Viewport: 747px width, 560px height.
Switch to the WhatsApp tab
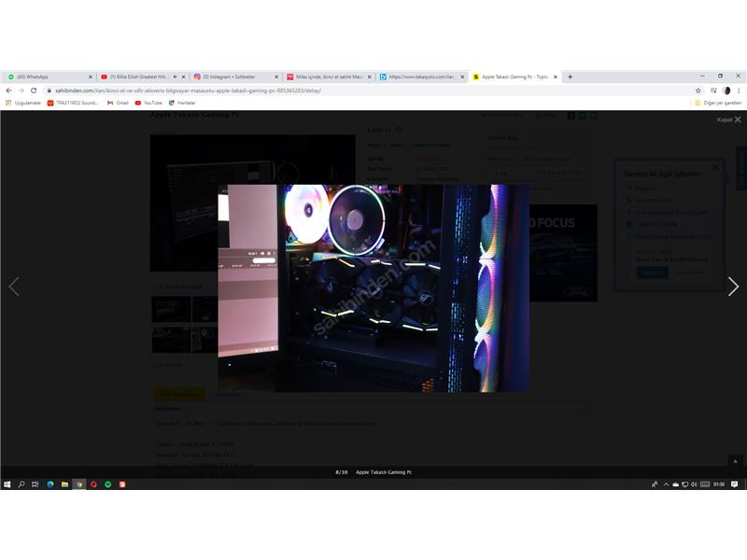pyautogui.click(x=50, y=77)
